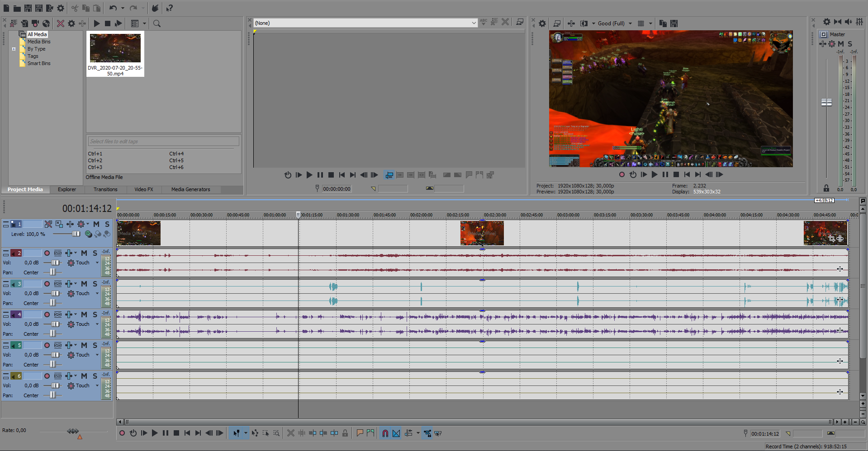Viewport: 868px width, 451px height.
Task: Open Touch automation dropdown on track 2
Action: [x=97, y=263]
